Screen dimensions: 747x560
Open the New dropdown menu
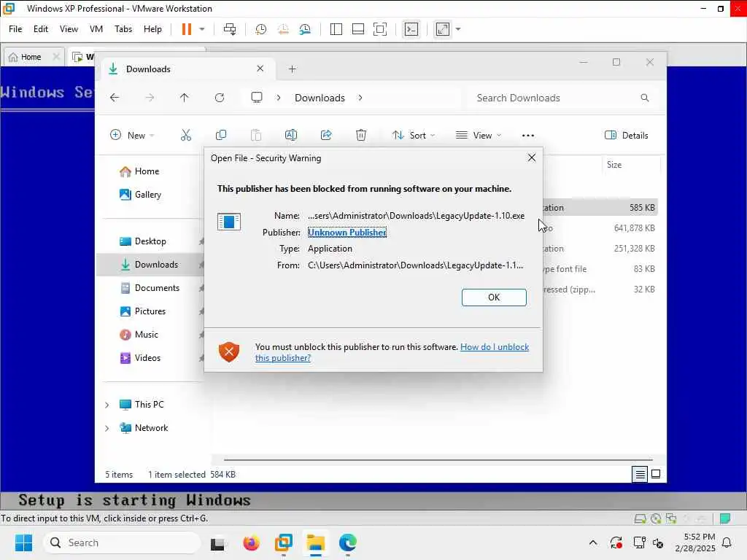132,135
